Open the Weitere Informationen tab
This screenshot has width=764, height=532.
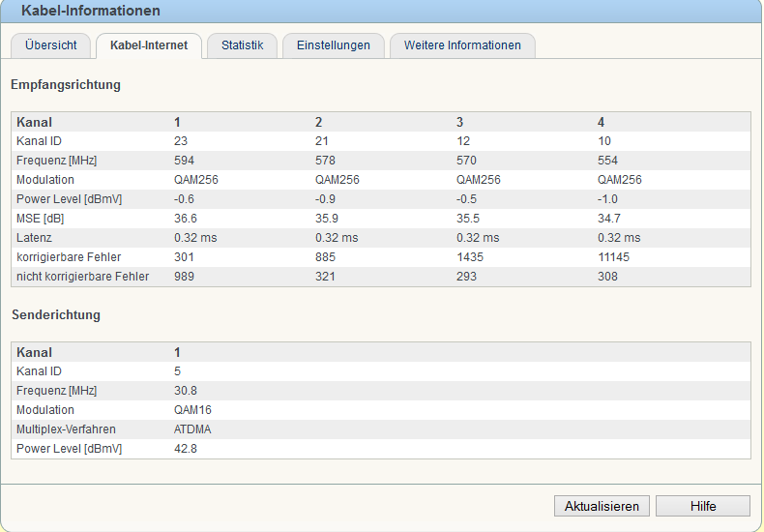pos(462,45)
